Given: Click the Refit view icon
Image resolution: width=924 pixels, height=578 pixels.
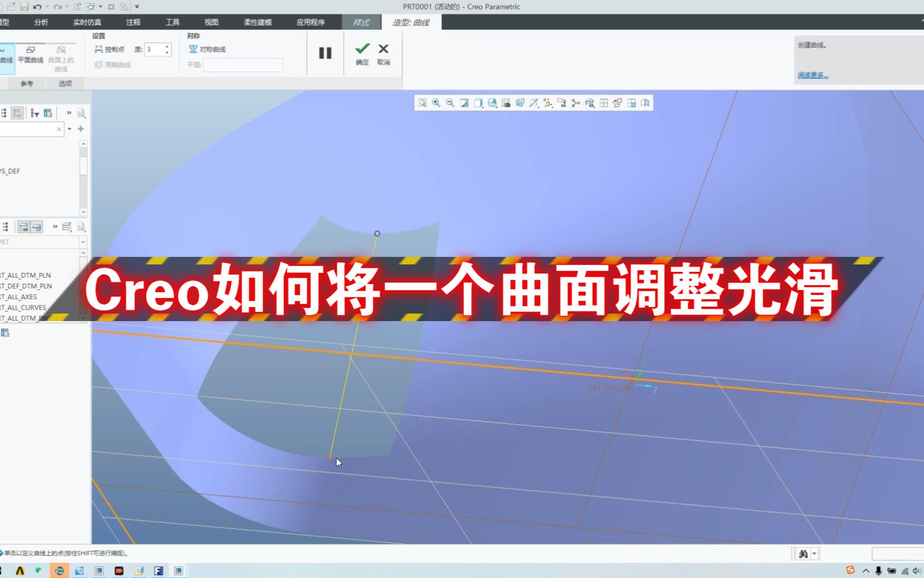Looking at the screenshot, I should point(422,103).
